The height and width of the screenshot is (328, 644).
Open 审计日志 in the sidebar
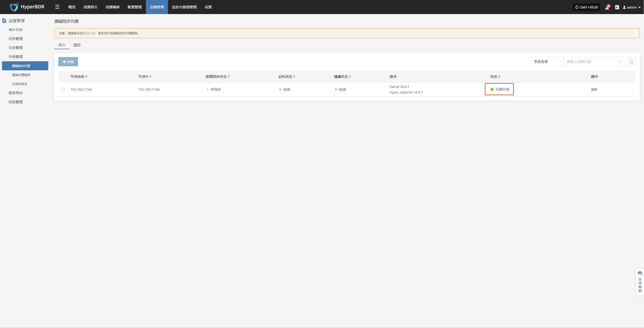click(16, 30)
